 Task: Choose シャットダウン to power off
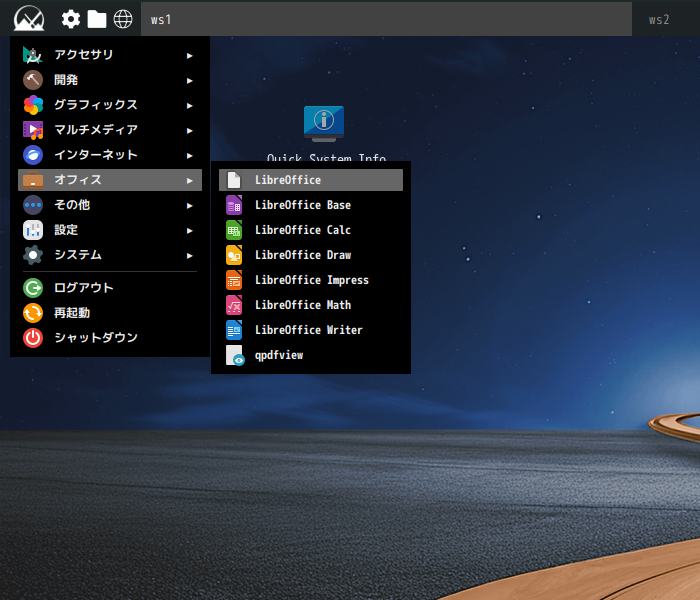click(x=110, y=338)
